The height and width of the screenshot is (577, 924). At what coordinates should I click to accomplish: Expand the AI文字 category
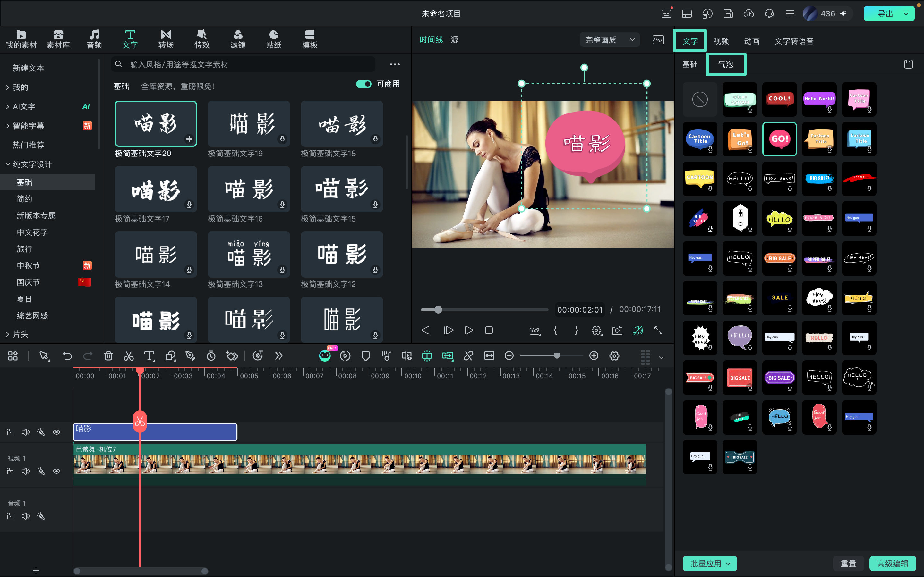(24, 106)
